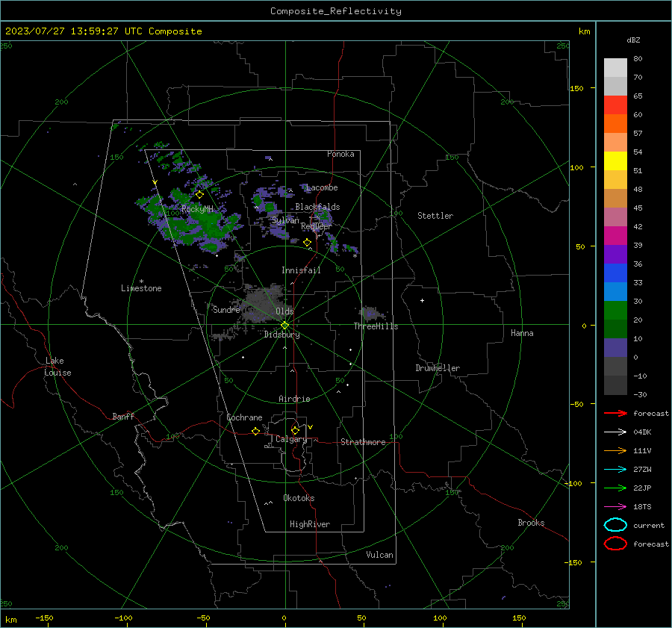Click the Lake Louise label
The image size is (672, 628).
(57, 367)
